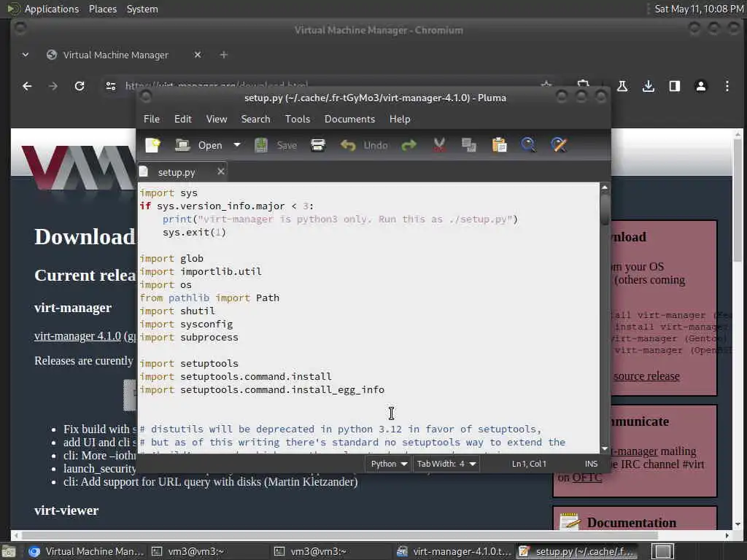Open the Tools menu in Pluma

click(x=298, y=119)
